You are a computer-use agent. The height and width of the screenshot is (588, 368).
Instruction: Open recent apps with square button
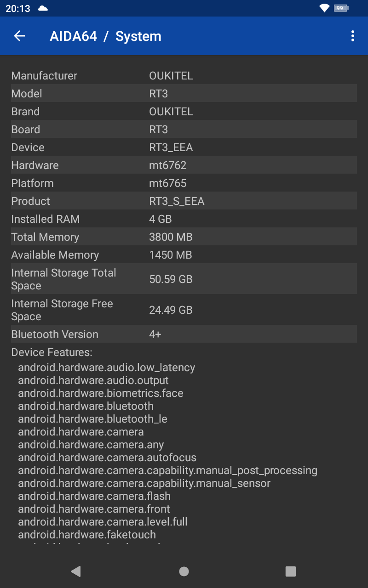[290, 571]
